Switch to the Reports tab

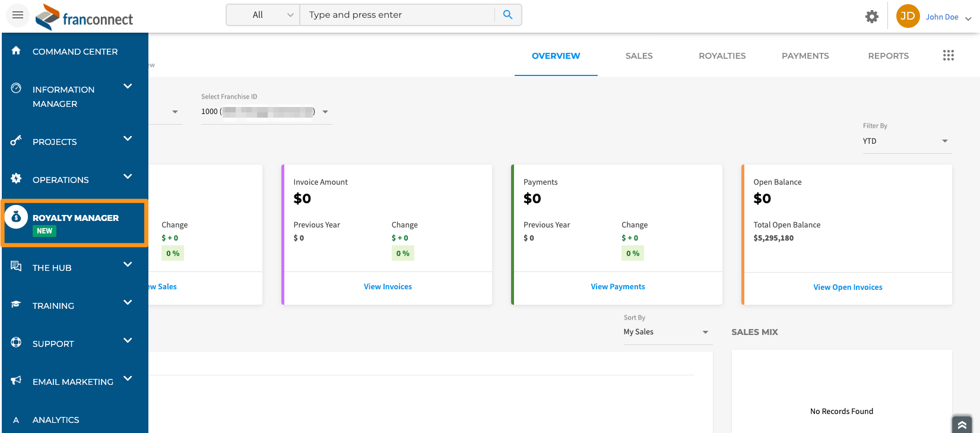pyautogui.click(x=889, y=56)
